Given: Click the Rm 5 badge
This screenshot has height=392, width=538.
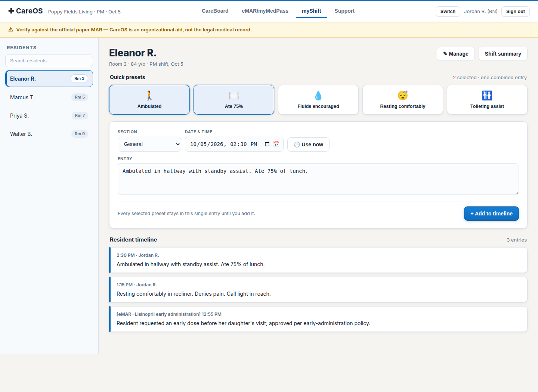Looking at the screenshot, I should [x=80, y=97].
